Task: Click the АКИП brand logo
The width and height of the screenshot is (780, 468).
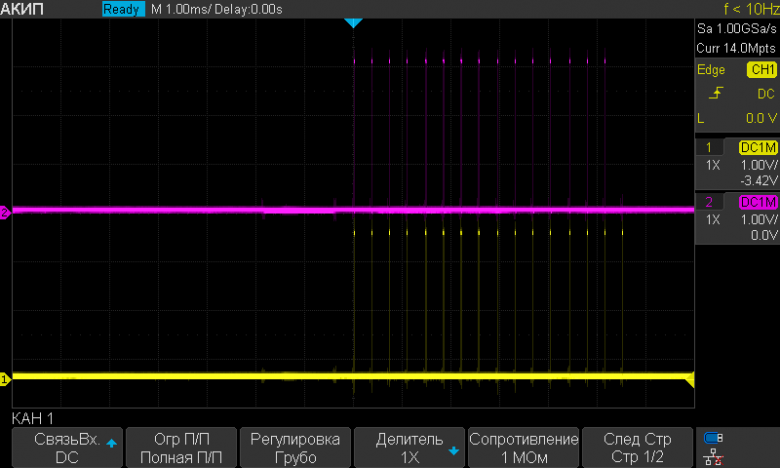Action: 22,9
